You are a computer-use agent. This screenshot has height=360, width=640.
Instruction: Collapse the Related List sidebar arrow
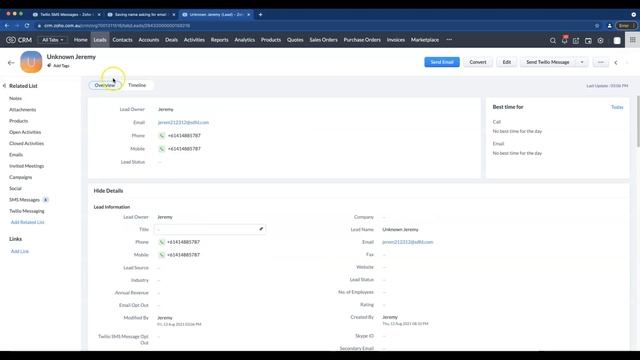click(4, 86)
